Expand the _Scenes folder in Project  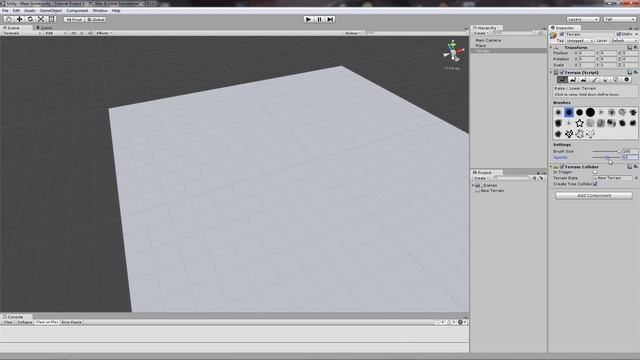point(473,185)
